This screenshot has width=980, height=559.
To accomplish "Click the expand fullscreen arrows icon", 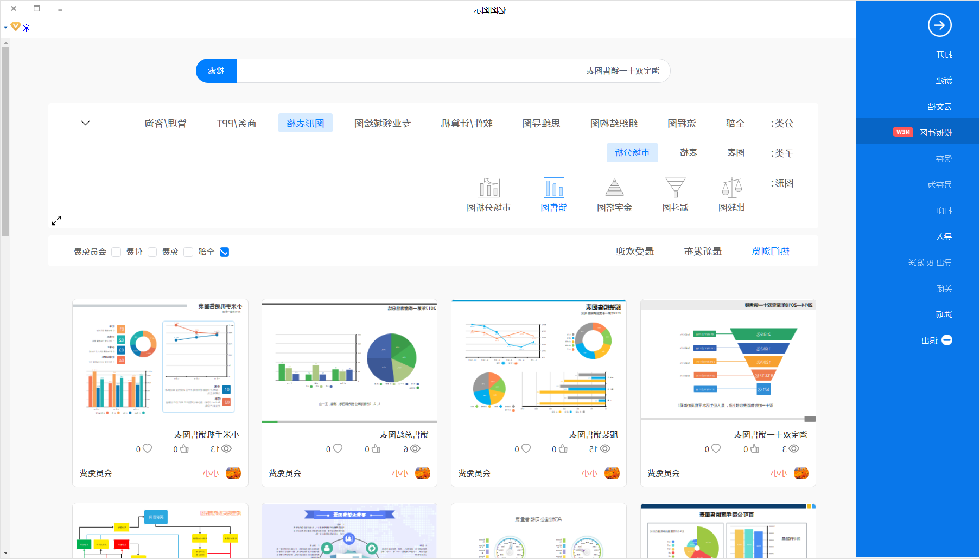I will tap(56, 220).
